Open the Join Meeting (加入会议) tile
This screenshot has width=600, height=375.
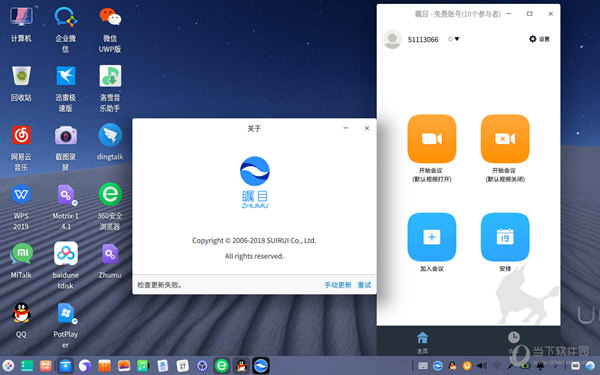point(432,237)
